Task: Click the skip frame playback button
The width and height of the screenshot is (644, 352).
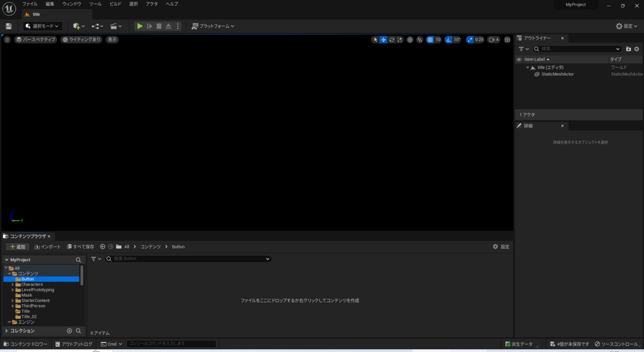Action: 150,26
